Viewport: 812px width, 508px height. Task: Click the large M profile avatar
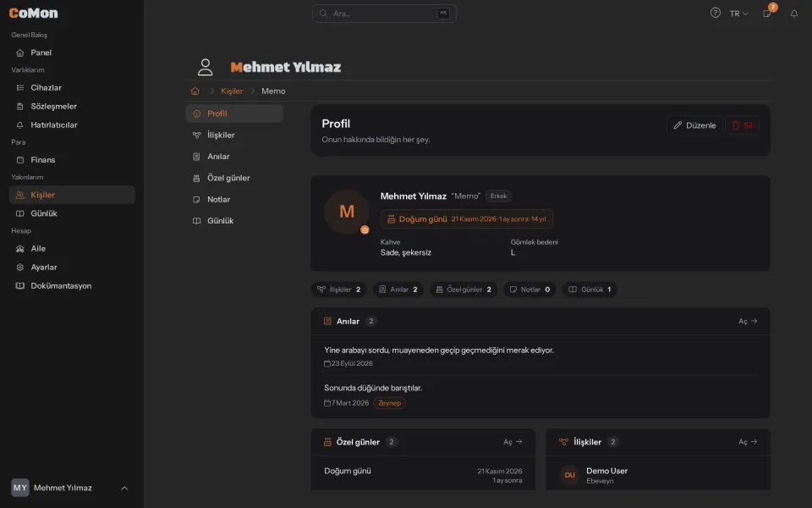point(347,212)
